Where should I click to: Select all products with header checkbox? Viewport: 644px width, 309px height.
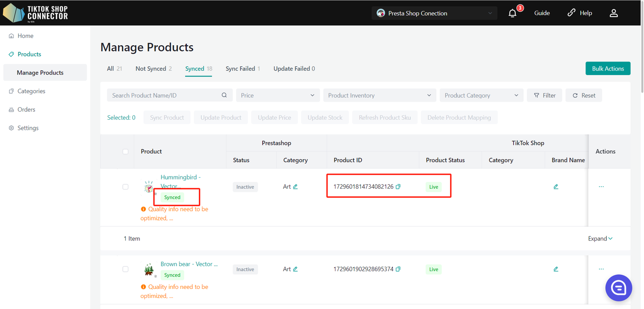(x=125, y=151)
